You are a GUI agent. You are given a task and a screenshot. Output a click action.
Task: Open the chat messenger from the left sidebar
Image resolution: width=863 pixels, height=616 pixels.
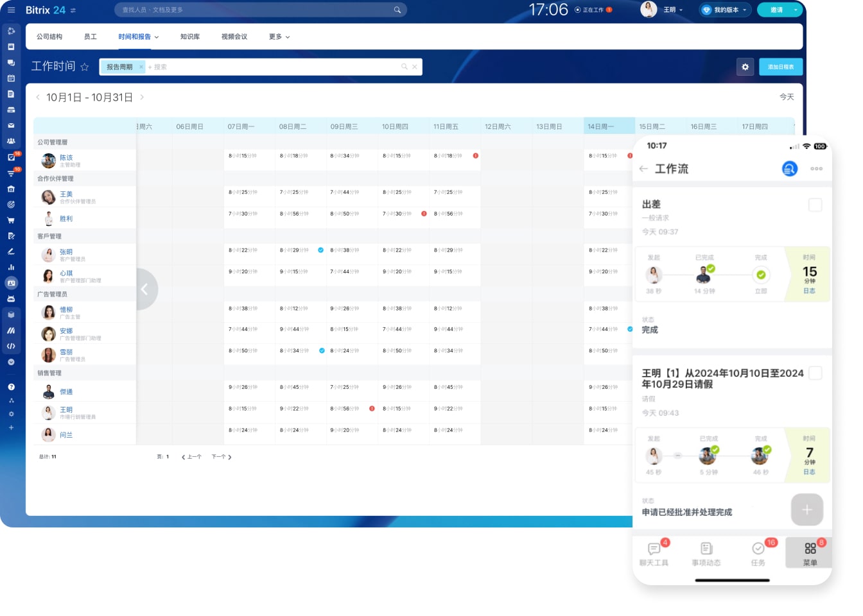click(x=11, y=63)
